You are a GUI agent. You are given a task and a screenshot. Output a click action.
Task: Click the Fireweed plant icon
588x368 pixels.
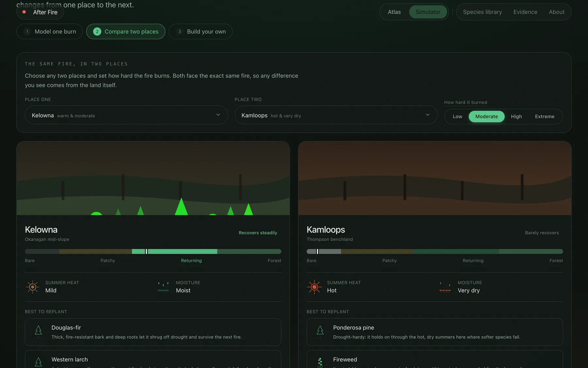point(320,362)
